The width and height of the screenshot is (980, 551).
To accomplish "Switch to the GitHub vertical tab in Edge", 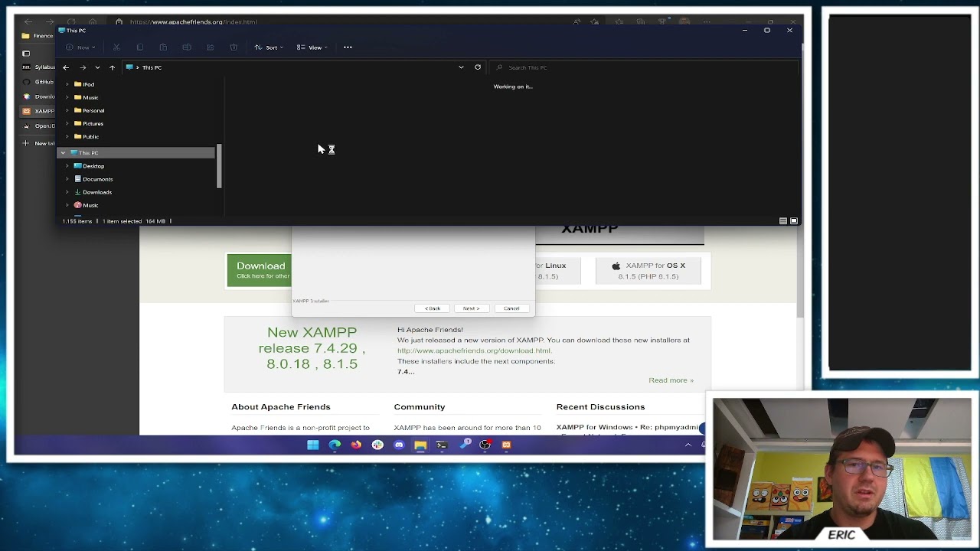I will pyautogui.click(x=38, y=82).
